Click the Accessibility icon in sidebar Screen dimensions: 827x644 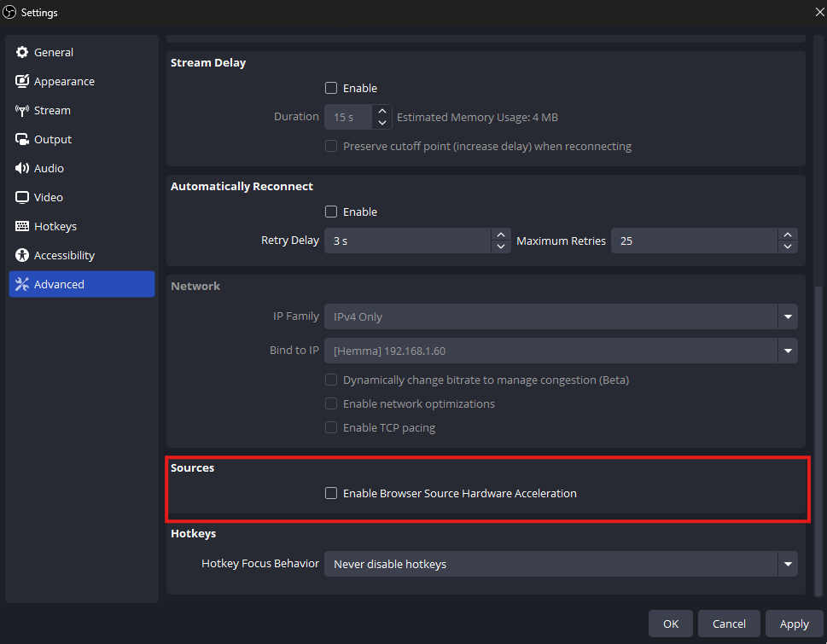tap(22, 255)
